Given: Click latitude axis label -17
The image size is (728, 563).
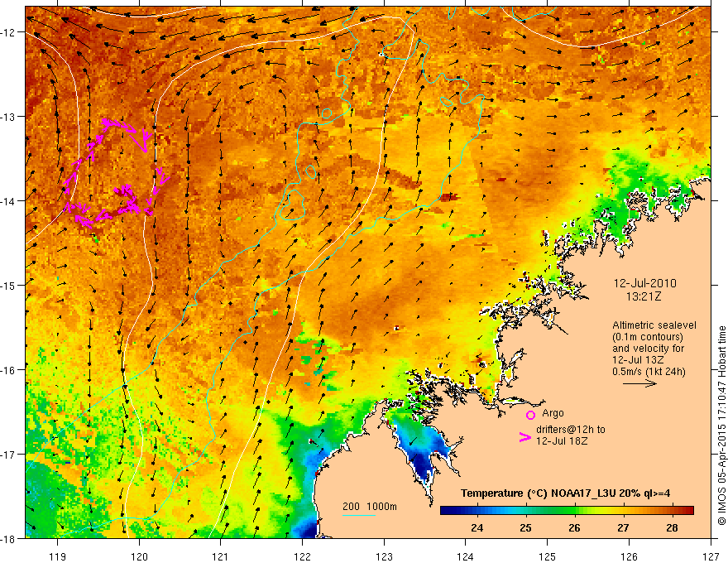Looking at the screenshot, I should pyautogui.click(x=8, y=454).
